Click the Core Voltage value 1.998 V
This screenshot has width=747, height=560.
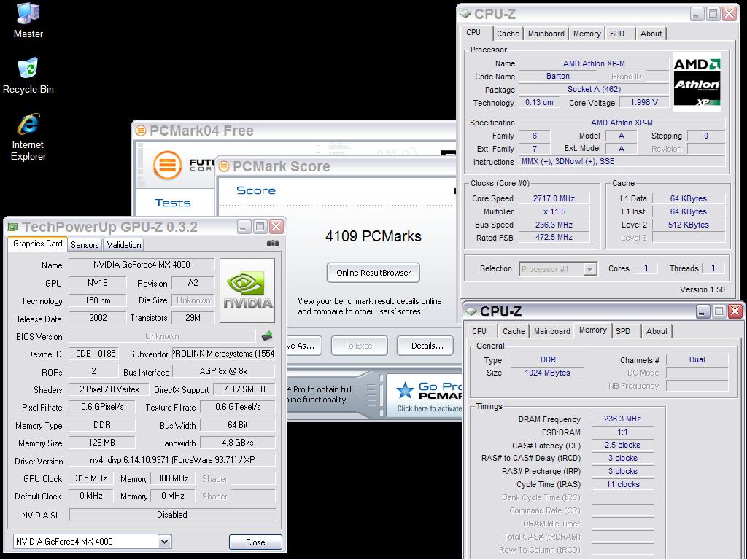[x=643, y=102]
